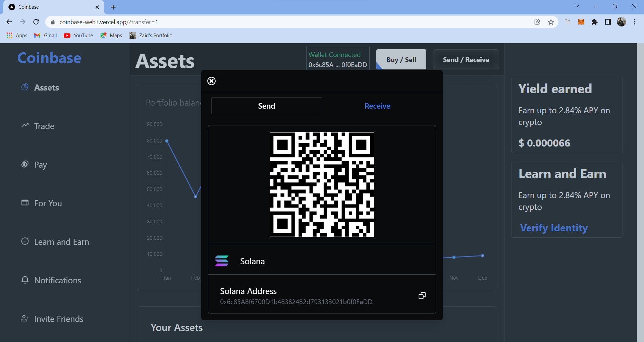Viewport: 644px width, 342px height.
Task: Go forward with the browser forward arrow
Action: 22,22
